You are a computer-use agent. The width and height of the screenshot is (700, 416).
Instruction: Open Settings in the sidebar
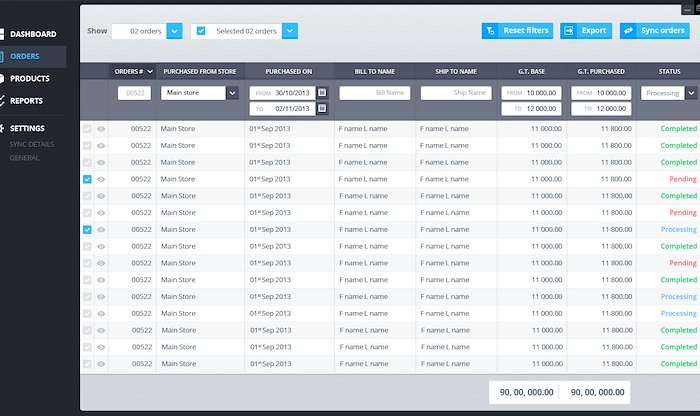[x=27, y=129]
